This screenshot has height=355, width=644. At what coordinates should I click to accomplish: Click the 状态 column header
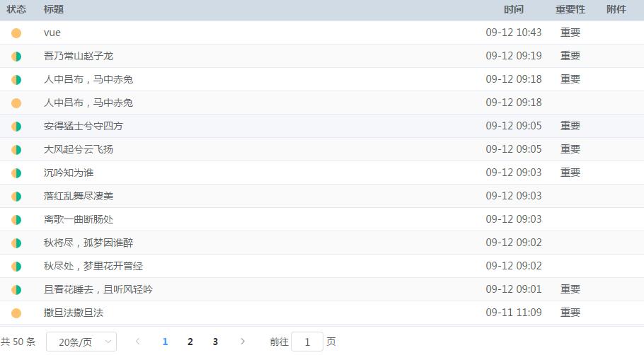click(16, 9)
